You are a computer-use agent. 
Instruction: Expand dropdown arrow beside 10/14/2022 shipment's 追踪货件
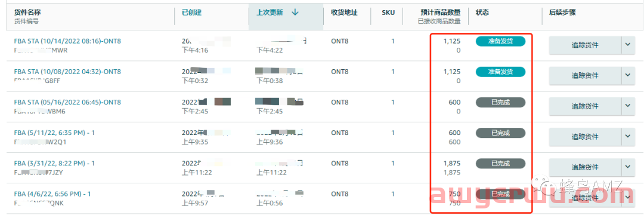[628, 45]
